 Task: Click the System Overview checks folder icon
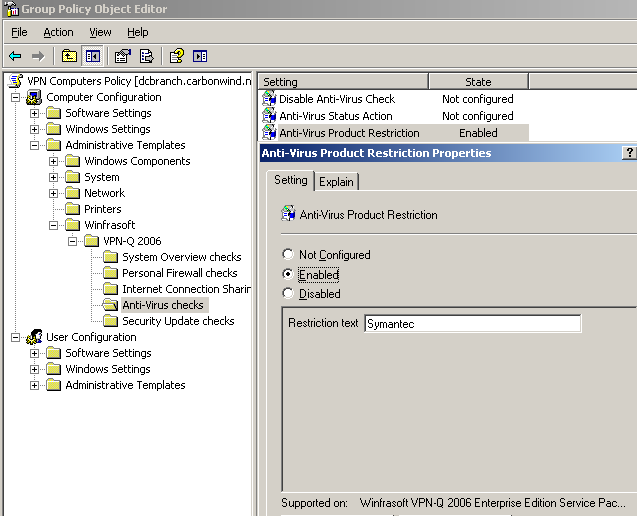tap(110, 257)
